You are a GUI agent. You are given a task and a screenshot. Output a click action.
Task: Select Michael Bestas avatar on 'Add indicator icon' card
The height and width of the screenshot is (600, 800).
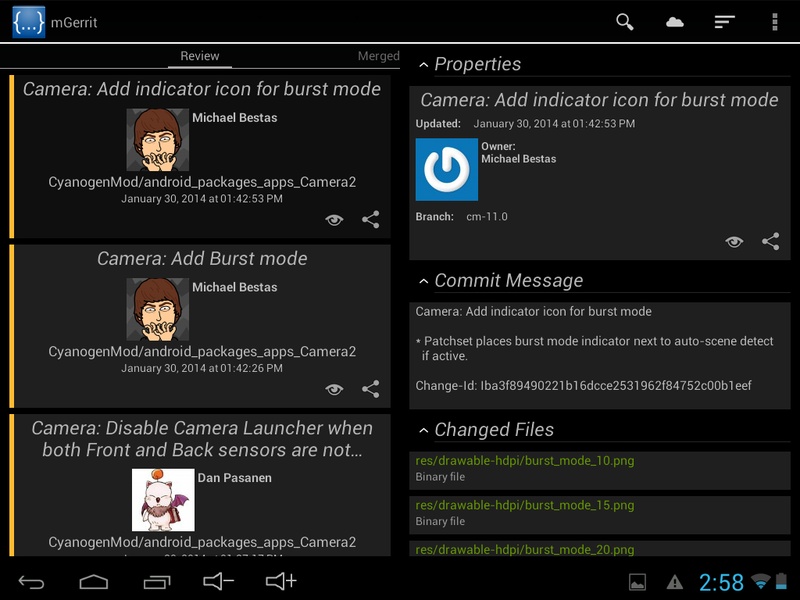click(x=158, y=139)
